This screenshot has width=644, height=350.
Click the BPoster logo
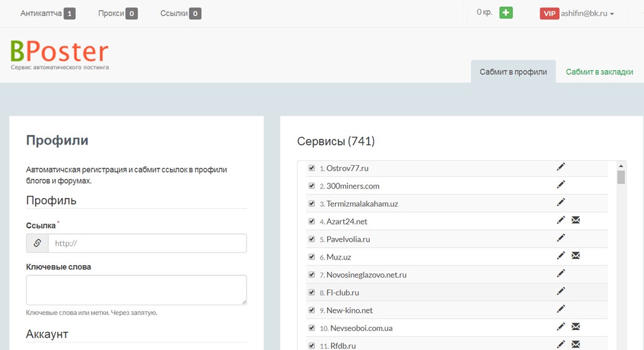[60, 54]
